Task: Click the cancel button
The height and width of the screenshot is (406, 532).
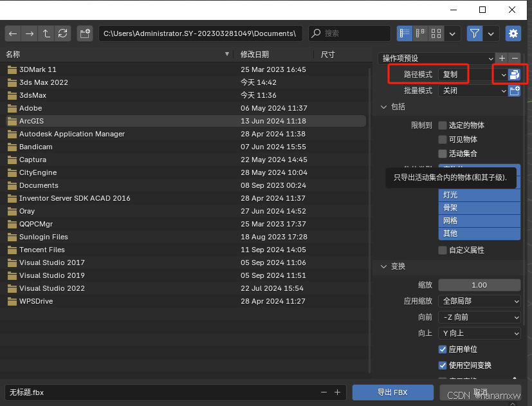Action: [481, 392]
